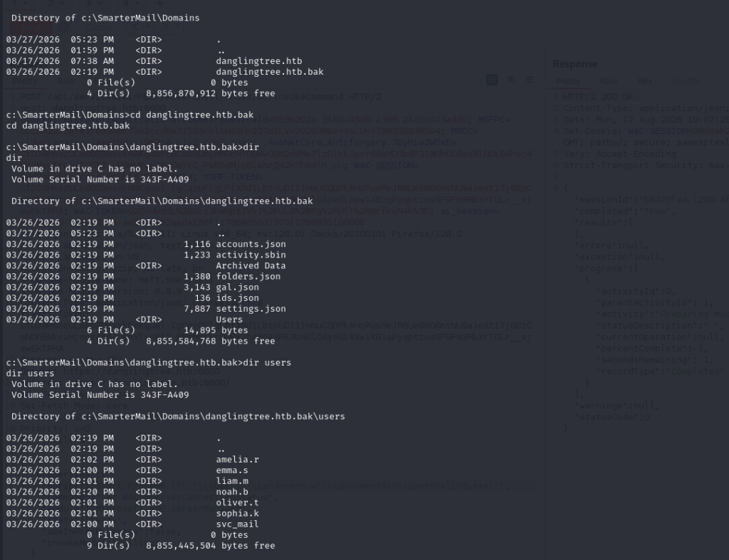Click danglingtree.htb.bak entry in Domains listing
The image size is (729, 560).
[x=270, y=72]
